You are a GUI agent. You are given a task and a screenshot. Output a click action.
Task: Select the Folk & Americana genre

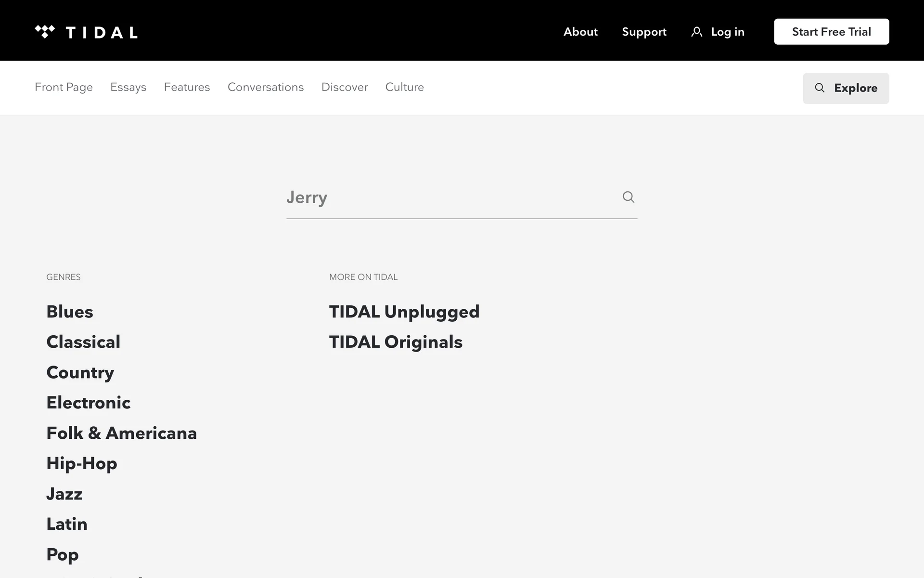click(121, 433)
